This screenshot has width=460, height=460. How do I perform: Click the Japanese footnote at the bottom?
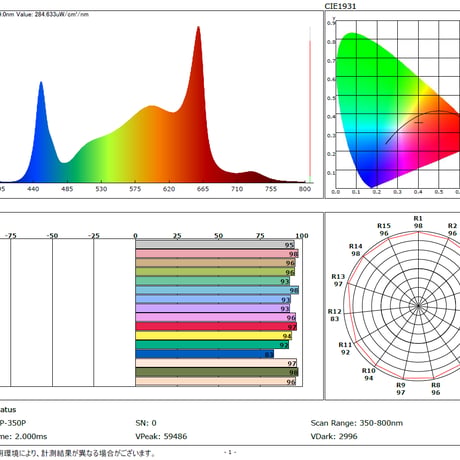[x=78, y=453]
